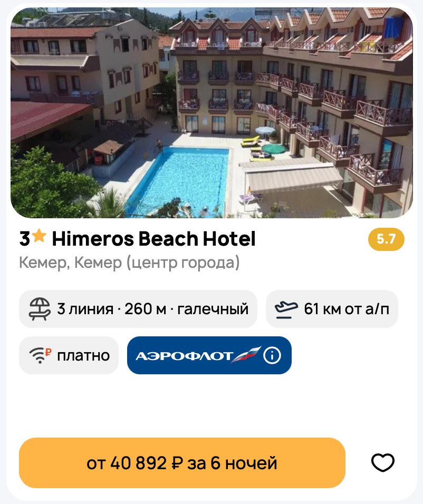Click the hotel pool photo
The image size is (423, 504).
[211, 112]
